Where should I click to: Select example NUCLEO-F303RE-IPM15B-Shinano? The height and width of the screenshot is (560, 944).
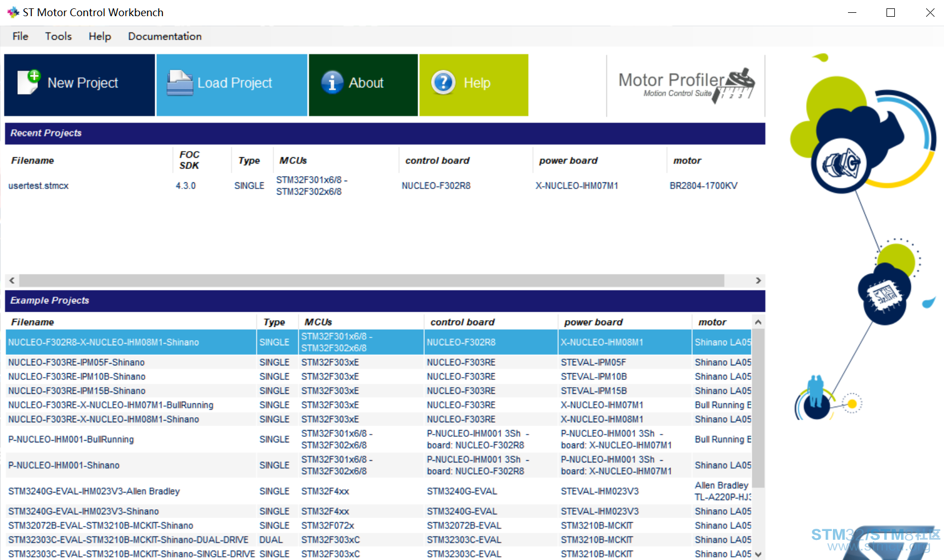(x=378, y=391)
